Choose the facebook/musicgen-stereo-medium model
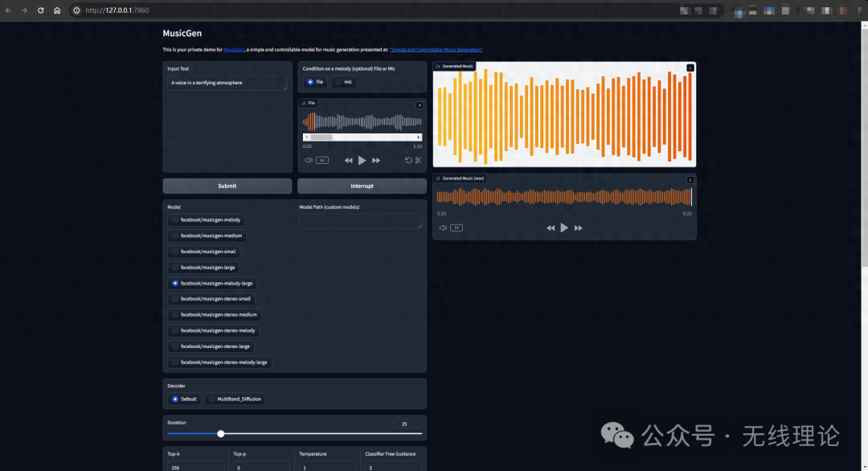Image resolution: width=868 pixels, height=471 pixels. [x=215, y=315]
